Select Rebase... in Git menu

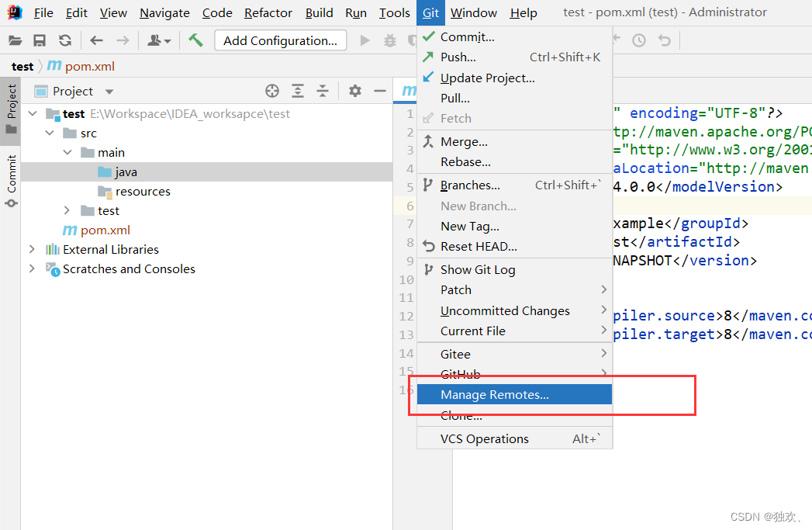(x=514, y=161)
